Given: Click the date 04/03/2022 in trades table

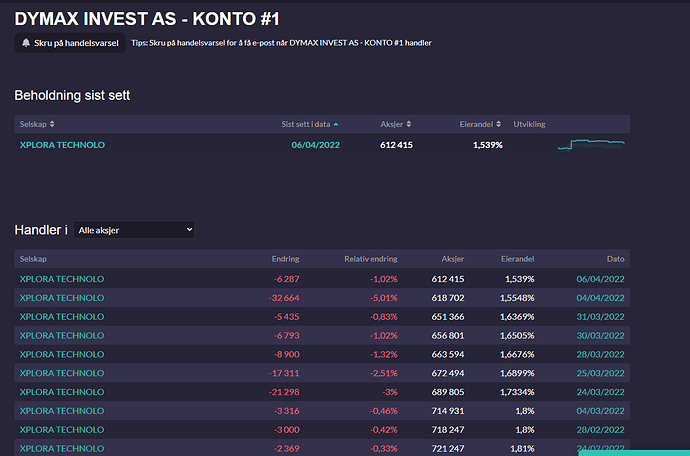Looking at the screenshot, I should [x=600, y=411].
